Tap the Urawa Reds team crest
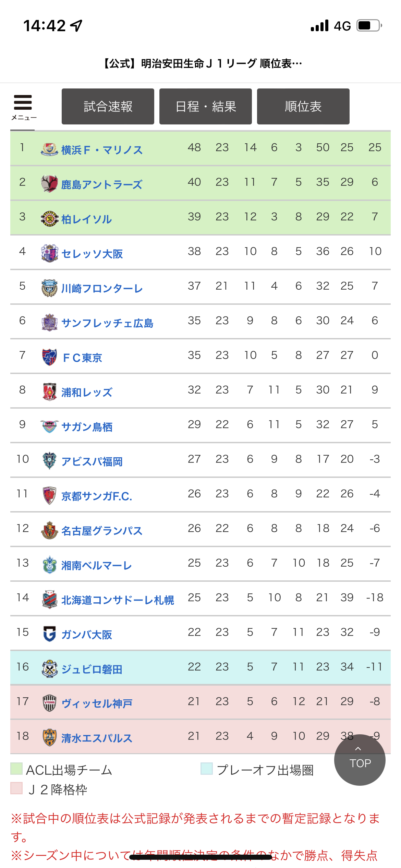This screenshot has height=868, width=401. [x=49, y=392]
